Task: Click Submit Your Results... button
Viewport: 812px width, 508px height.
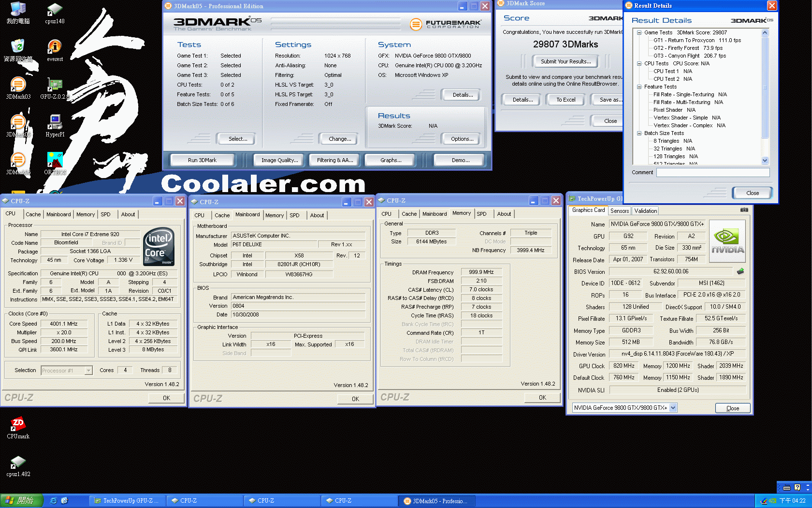Action: click(565, 61)
